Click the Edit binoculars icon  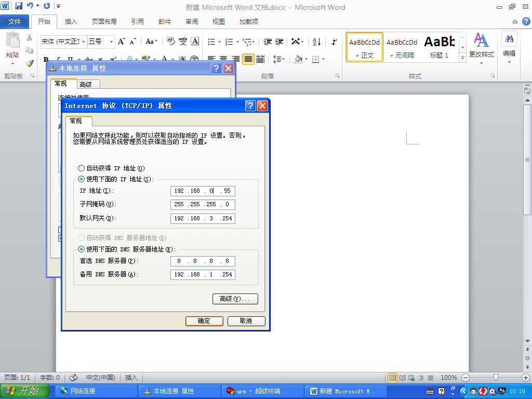(509, 38)
